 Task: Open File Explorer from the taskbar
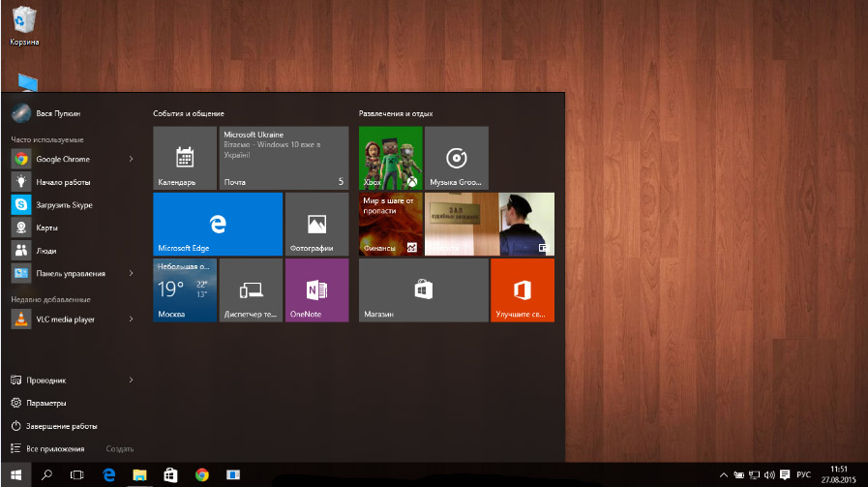tap(139, 474)
